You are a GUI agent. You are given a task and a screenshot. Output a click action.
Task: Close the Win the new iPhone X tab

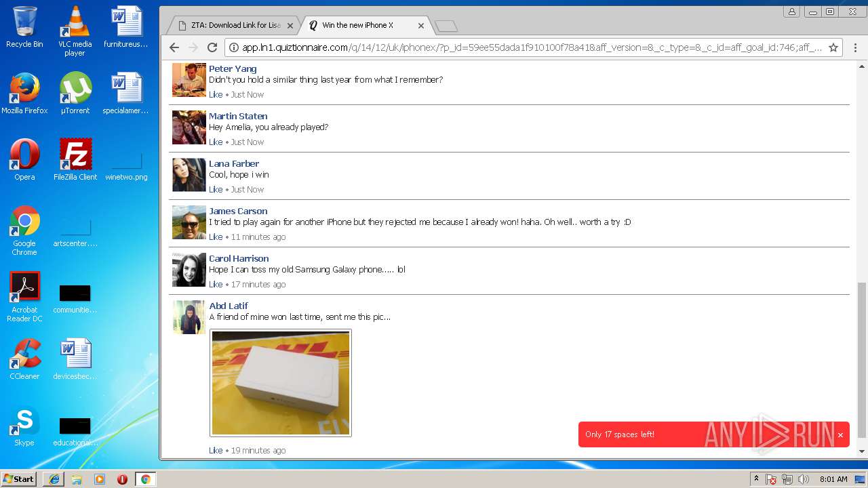click(421, 26)
